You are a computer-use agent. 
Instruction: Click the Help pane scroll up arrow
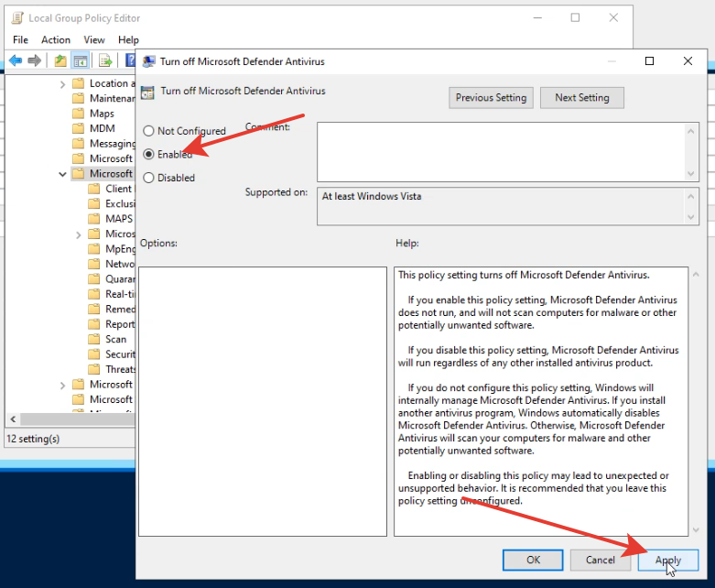696,274
